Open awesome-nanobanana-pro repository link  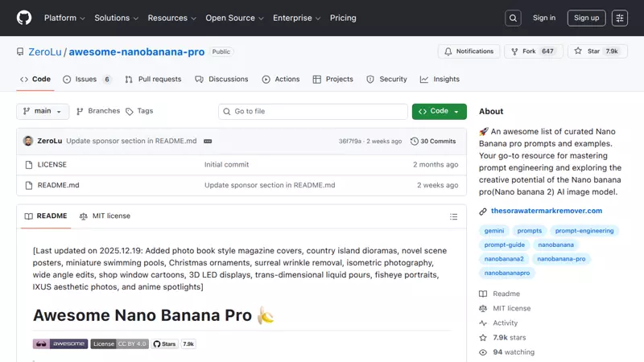click(x=136, y=52)
